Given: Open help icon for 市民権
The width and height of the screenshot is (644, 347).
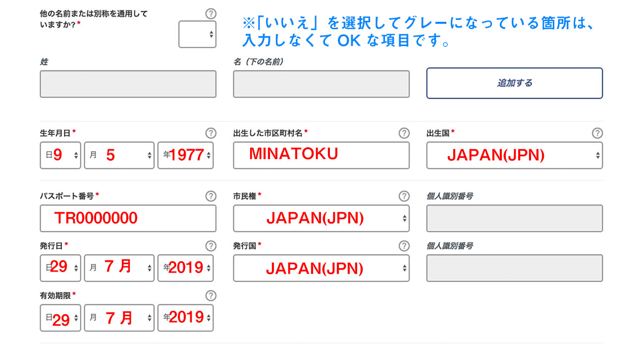Looking at the screenshot, I should click(404, 196).
